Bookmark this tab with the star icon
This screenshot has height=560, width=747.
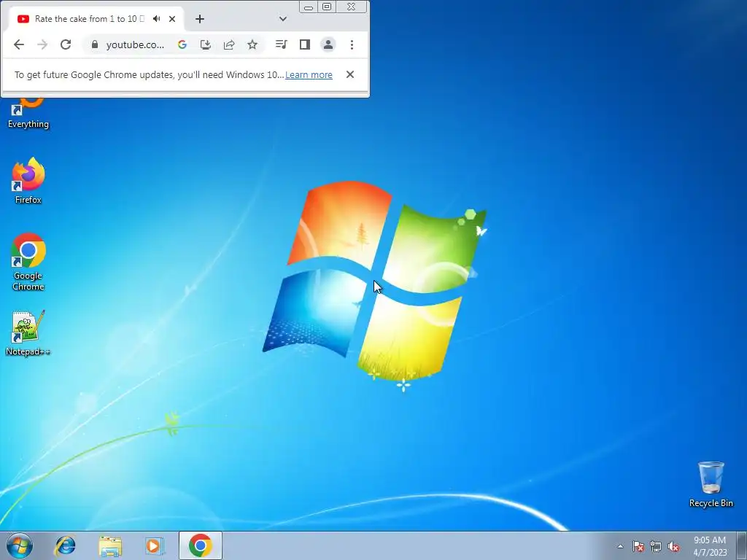point(252,44)
